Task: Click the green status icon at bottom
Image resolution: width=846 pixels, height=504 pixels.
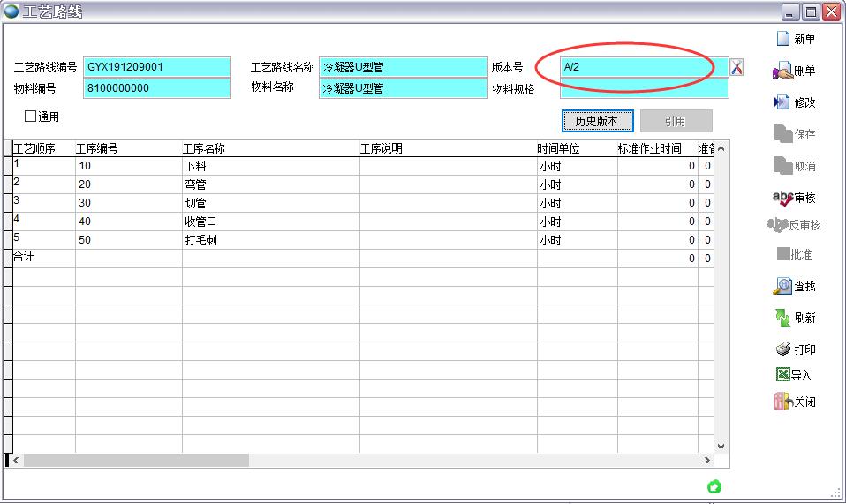Action: 714,486
